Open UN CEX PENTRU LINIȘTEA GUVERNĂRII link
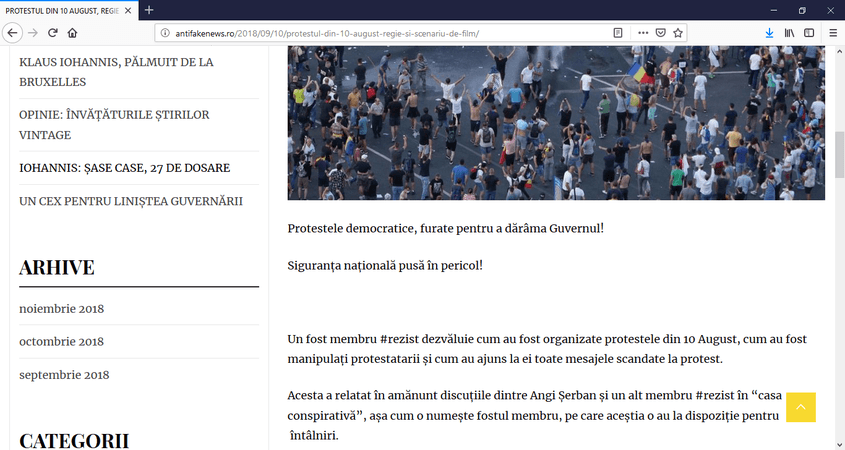The height and width of the screenshot is (450, 845). point(131,201)
